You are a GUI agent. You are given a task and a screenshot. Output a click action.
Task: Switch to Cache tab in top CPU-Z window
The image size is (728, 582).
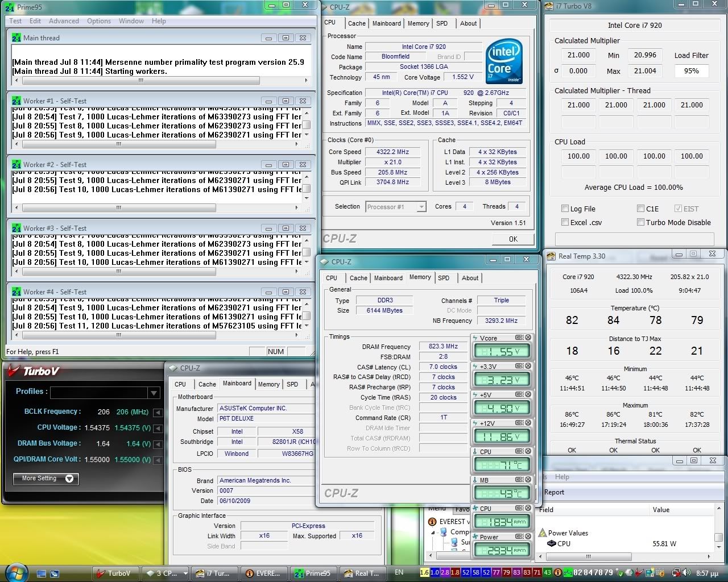357,23
